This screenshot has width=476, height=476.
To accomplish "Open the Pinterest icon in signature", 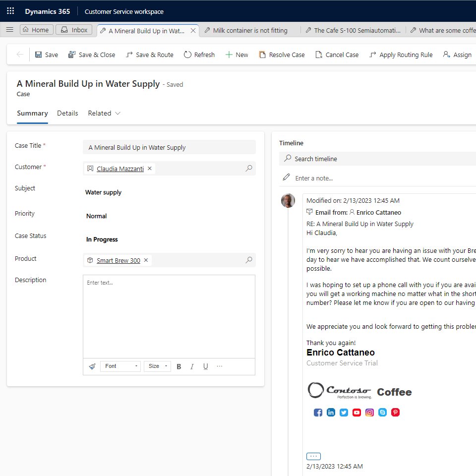I will coord(395,412).
